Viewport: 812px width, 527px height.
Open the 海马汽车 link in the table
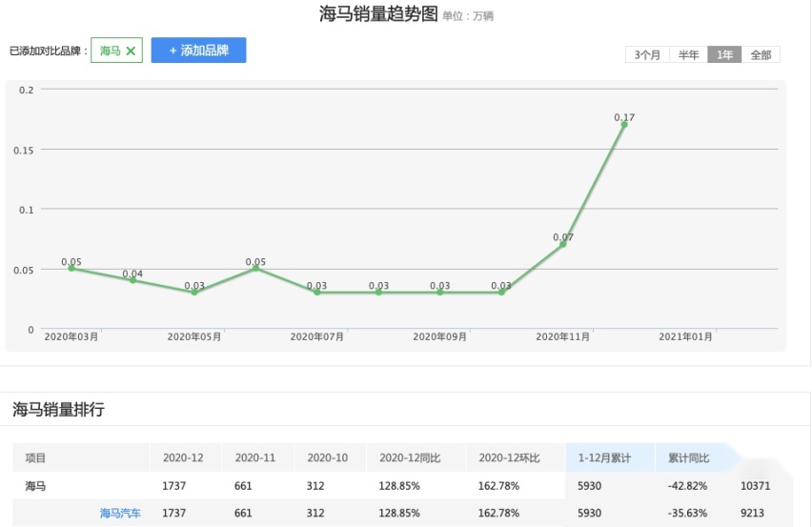coord(120,513)
